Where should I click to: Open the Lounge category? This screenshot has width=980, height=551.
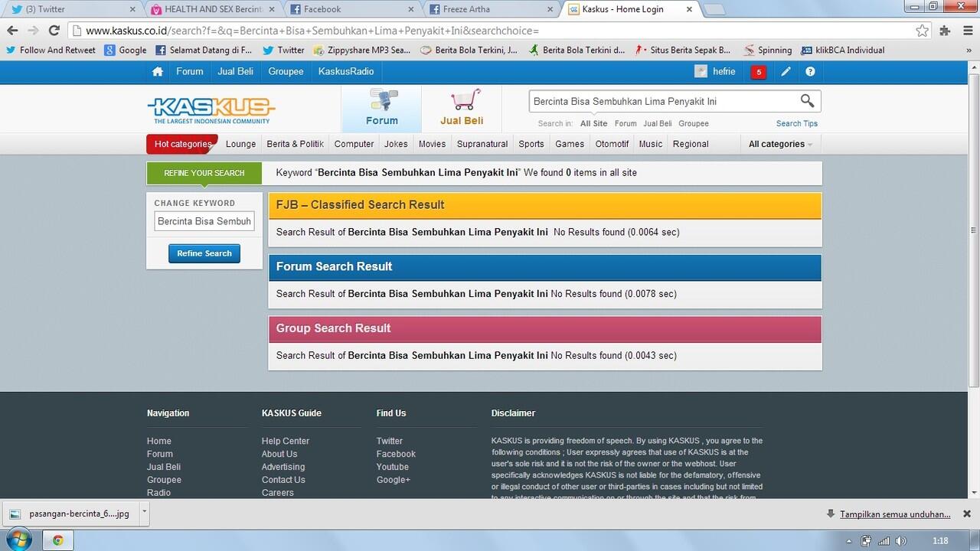tap(240, 144)
